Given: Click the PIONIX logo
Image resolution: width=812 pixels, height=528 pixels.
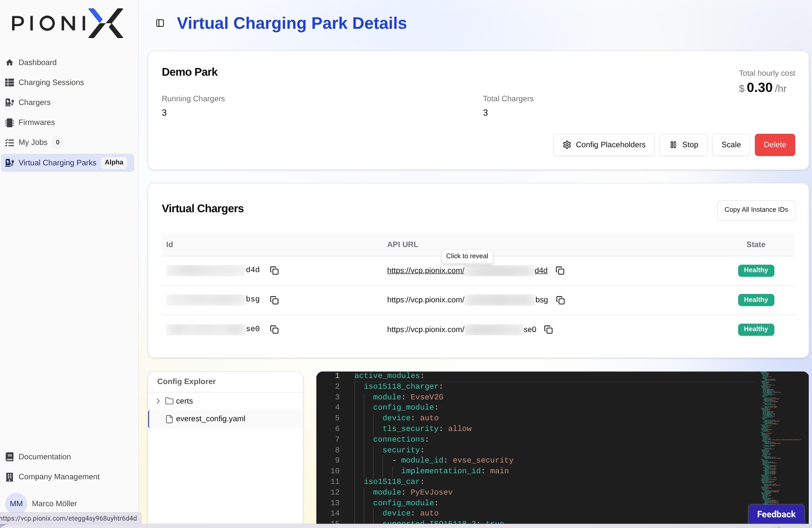Looking at the screenshot, I should (x=67, y=23).
